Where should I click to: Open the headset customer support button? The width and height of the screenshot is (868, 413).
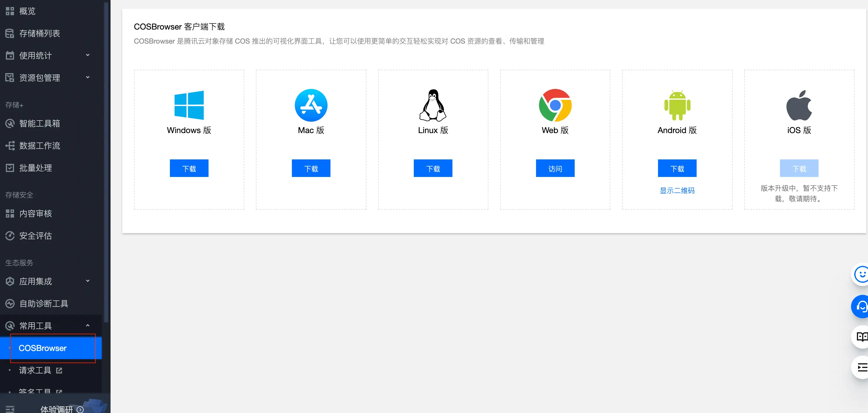(x=861, y=306)
